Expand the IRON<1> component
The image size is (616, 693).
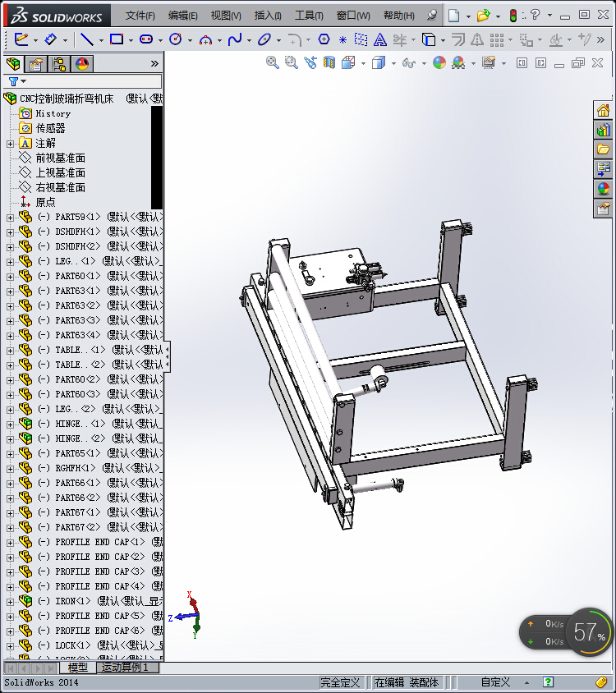tap(10, 602)
